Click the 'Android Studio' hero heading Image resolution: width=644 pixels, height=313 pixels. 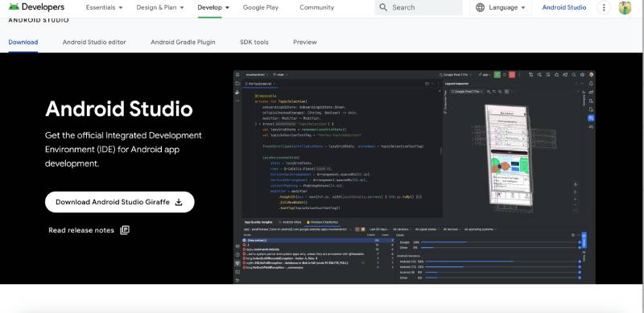pos(118,109)
